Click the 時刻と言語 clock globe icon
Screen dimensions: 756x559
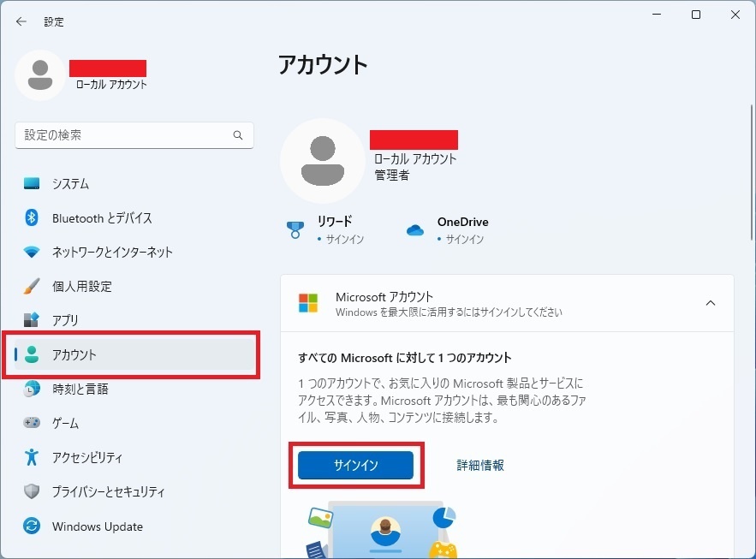pyautogui.click(x=32, y=389)
